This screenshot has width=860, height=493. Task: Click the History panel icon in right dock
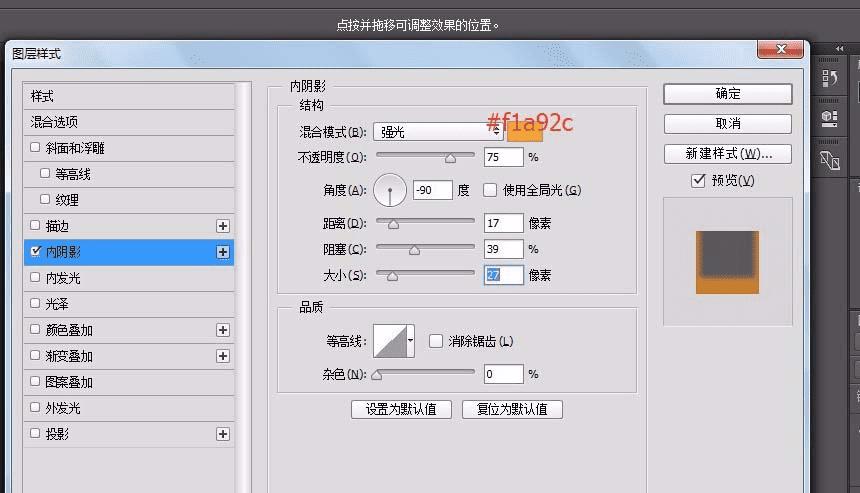(829, 78)
